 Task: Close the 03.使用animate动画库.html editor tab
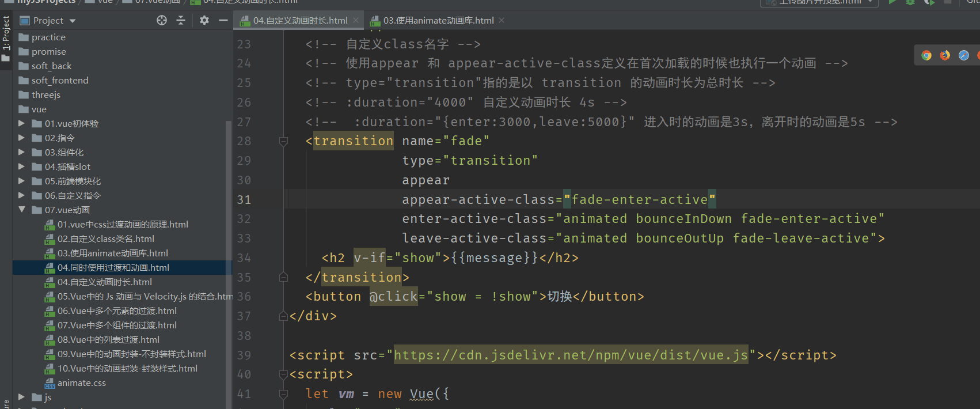tap(502, 20)
